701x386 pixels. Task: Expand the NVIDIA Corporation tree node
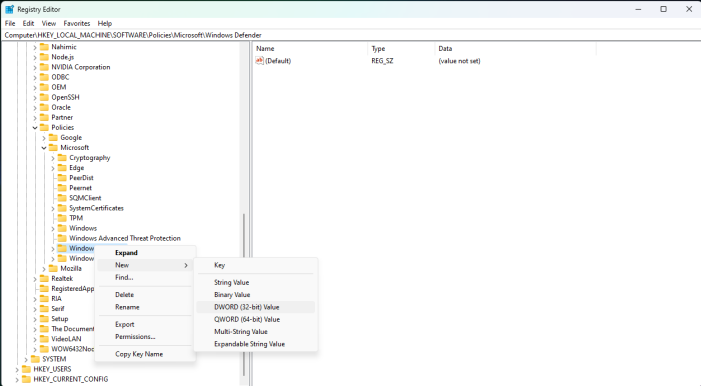(35, 67)
